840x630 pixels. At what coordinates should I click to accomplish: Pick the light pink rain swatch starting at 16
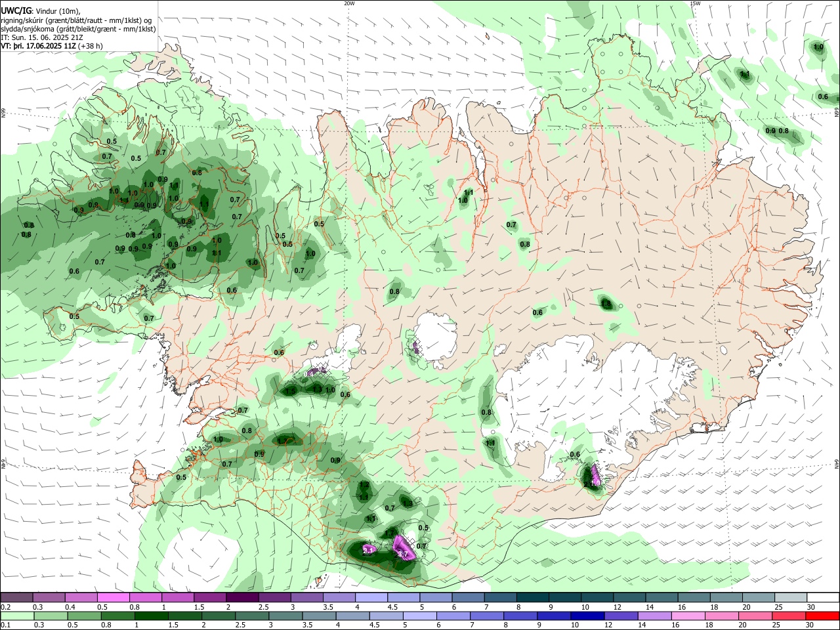(688, 616)
